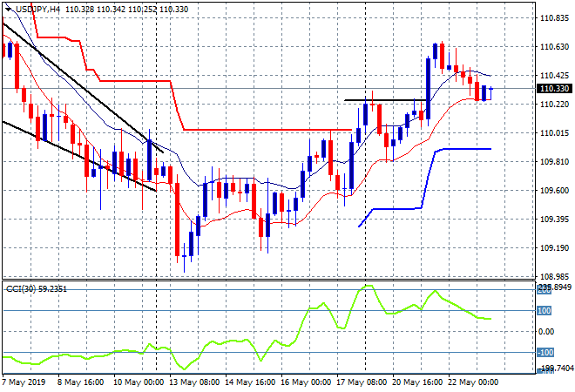Click the 108.985 price scale label
The image size is (575, 392).
554,276
